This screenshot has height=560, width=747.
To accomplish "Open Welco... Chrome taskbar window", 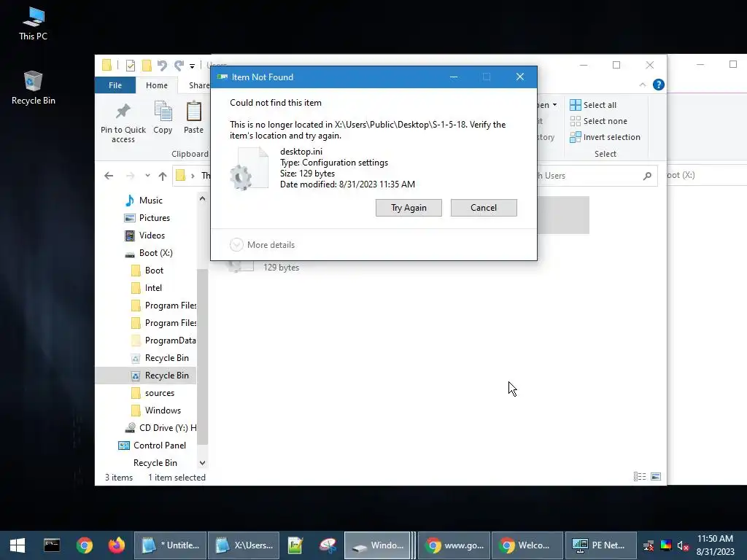I will click(x=527, y=545).
